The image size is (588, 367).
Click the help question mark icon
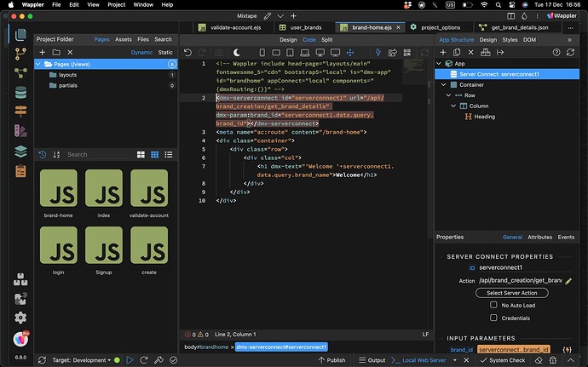pyautogui.click(x=556, y=53)
